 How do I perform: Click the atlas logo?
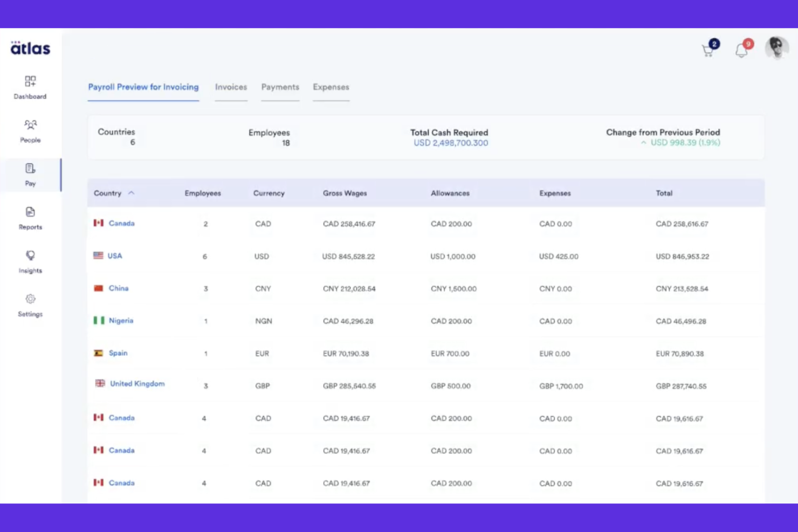coord(30,49)
